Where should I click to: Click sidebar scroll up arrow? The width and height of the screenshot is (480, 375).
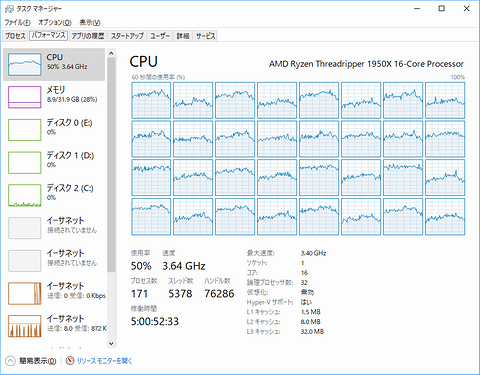click(x=111, y=53)
